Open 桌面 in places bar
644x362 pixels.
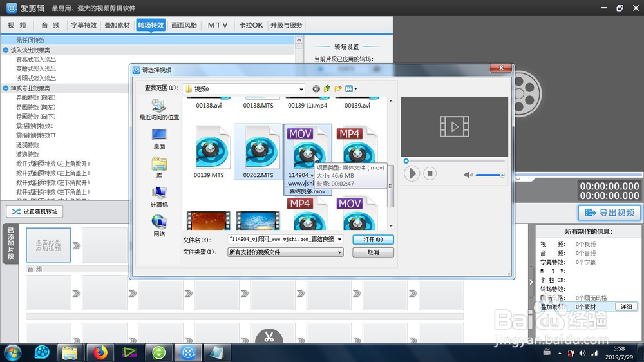click(159, 139)
